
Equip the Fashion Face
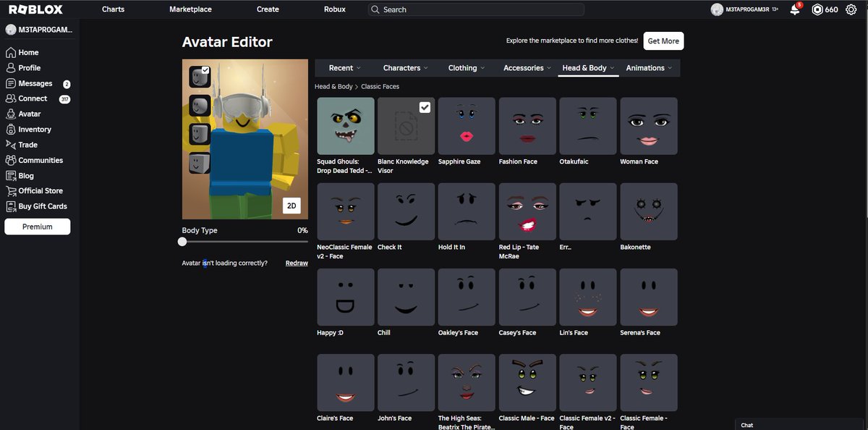tap(527, 126)
